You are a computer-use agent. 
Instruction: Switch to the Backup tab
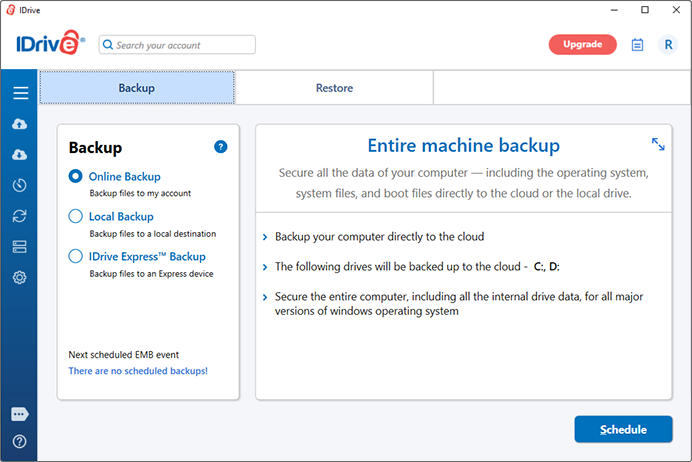click(x=137, y=88)
